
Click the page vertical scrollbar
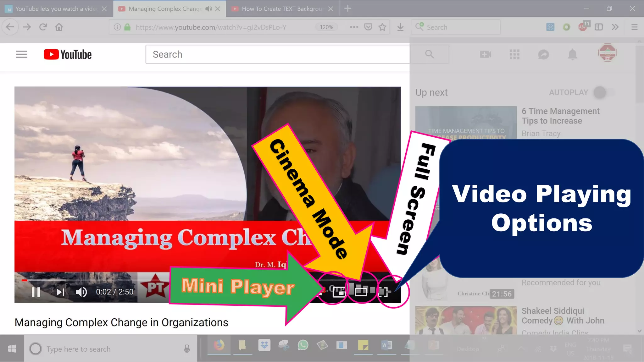(x=639, y=75)
